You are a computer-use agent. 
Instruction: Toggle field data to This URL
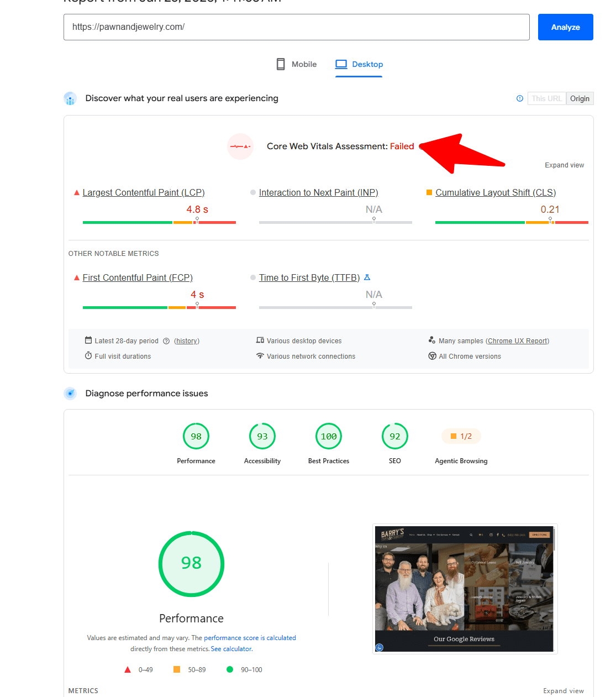click(x=547, y=98)
